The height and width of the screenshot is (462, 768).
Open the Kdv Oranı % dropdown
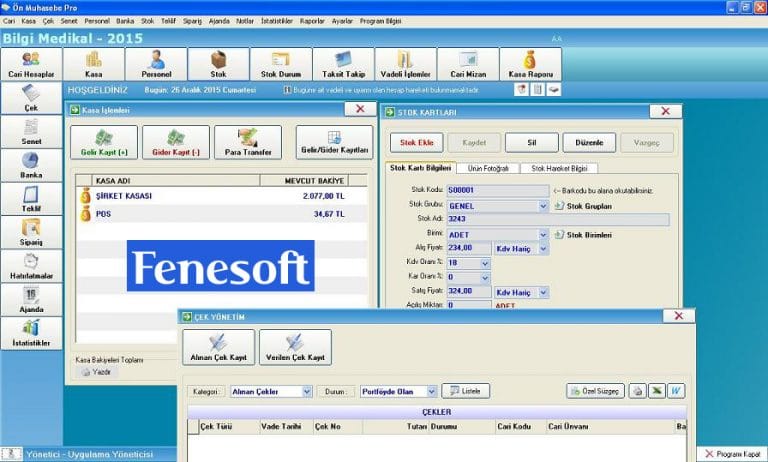(485, 263)
